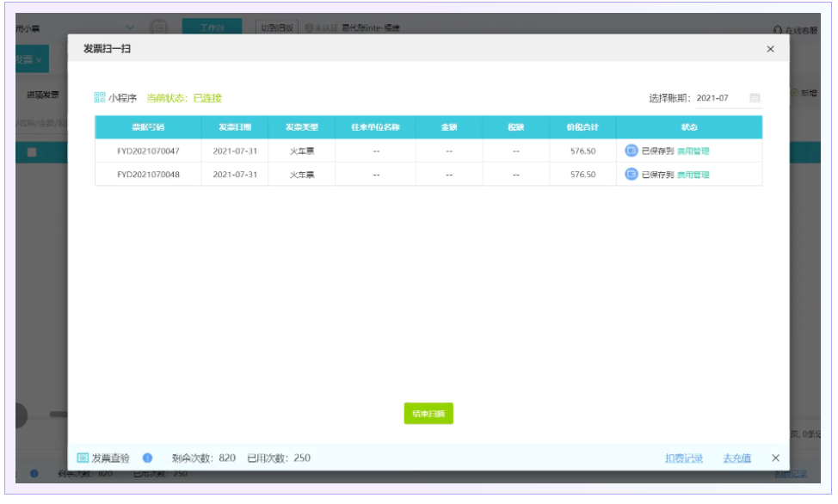Dismiss the 发票查验 bottom bar with X
838x504 pixels.
pyautogui.click(x=775, y=458)
